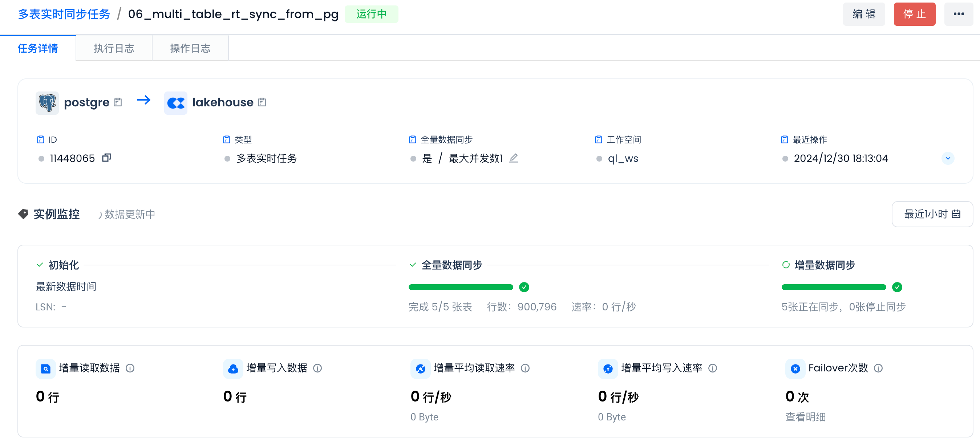
Task: Click info icon beside Failover次数
Action: point(878,368)
